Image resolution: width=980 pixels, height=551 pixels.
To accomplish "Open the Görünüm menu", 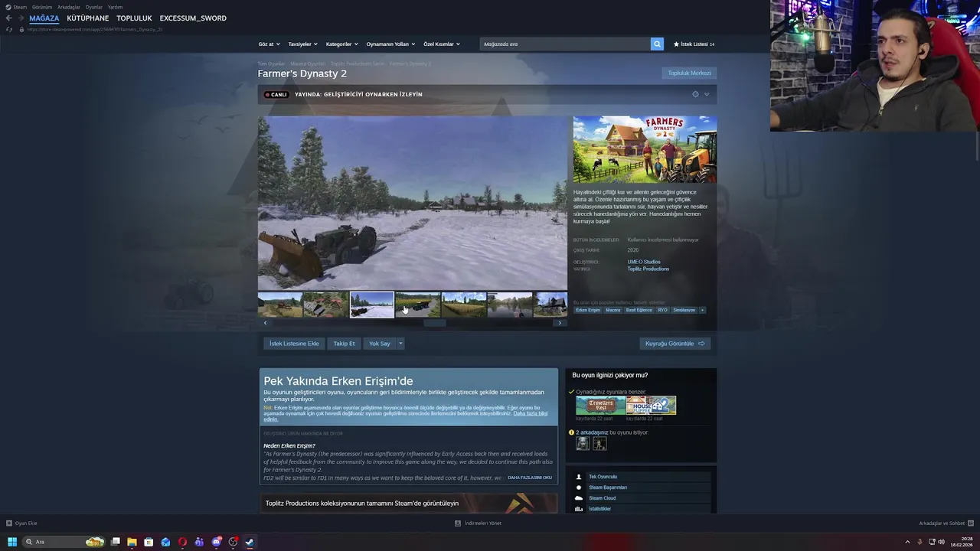I will point(42,7).
